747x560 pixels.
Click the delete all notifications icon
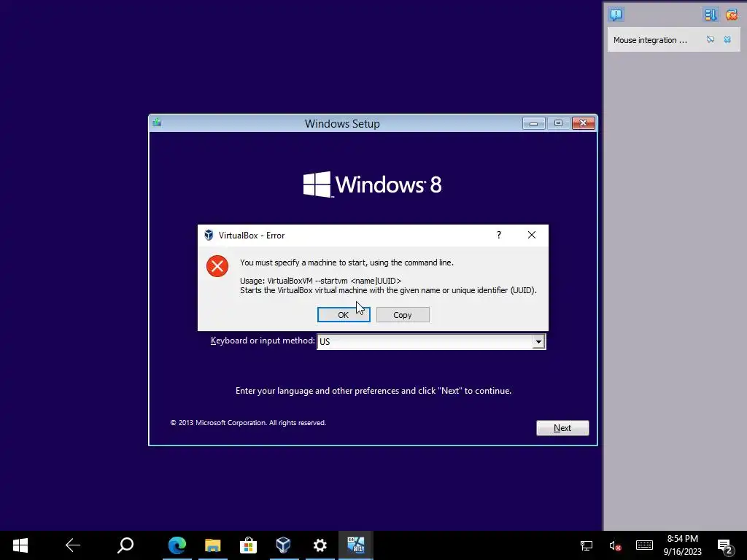[x=731, y=15]
